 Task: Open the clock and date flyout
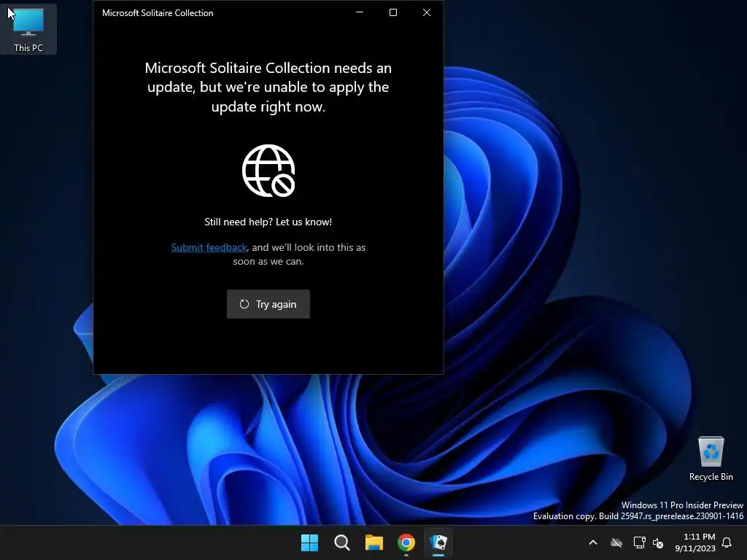[695, 542]
